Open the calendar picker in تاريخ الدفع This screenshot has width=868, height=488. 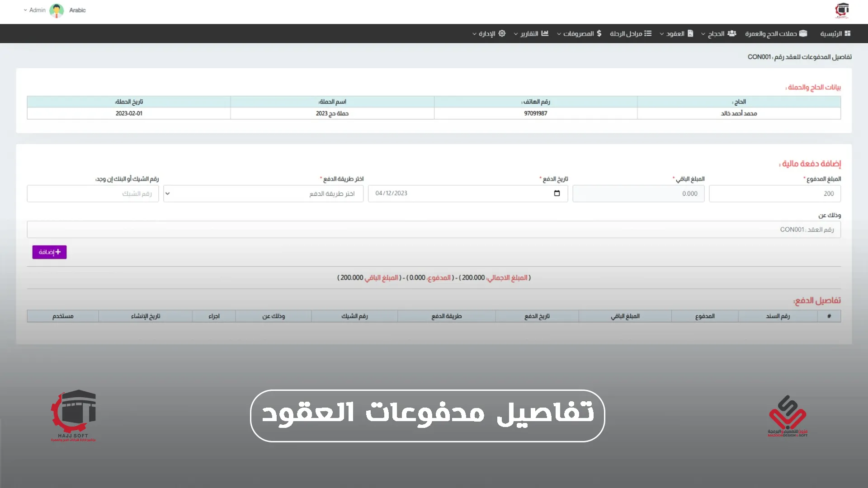[557, 193]
